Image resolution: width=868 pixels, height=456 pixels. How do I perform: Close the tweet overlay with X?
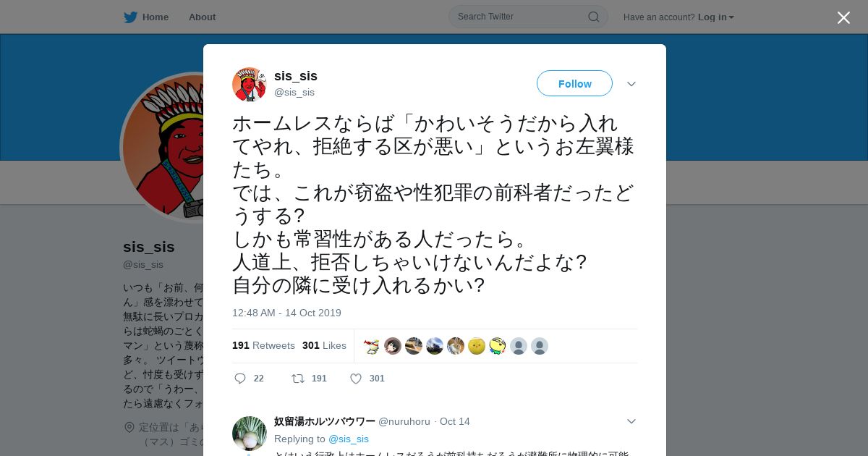(x=843, y=17)
